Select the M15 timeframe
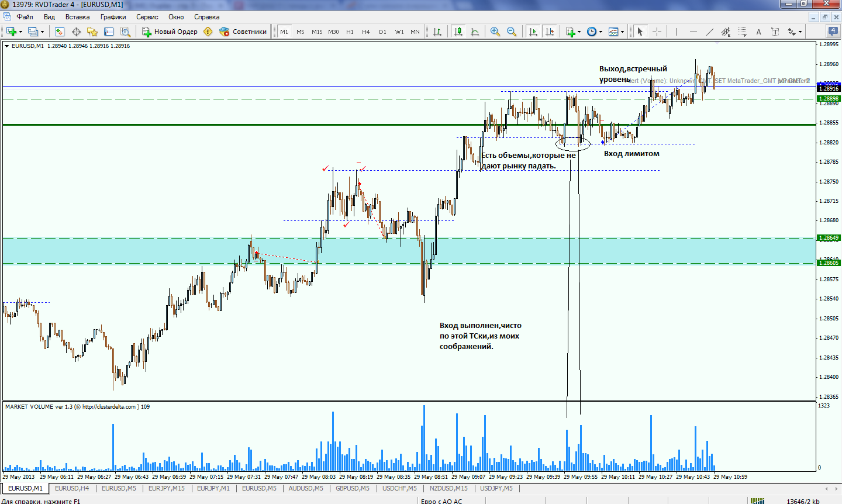842x504 pixels. tap(317, 32)
